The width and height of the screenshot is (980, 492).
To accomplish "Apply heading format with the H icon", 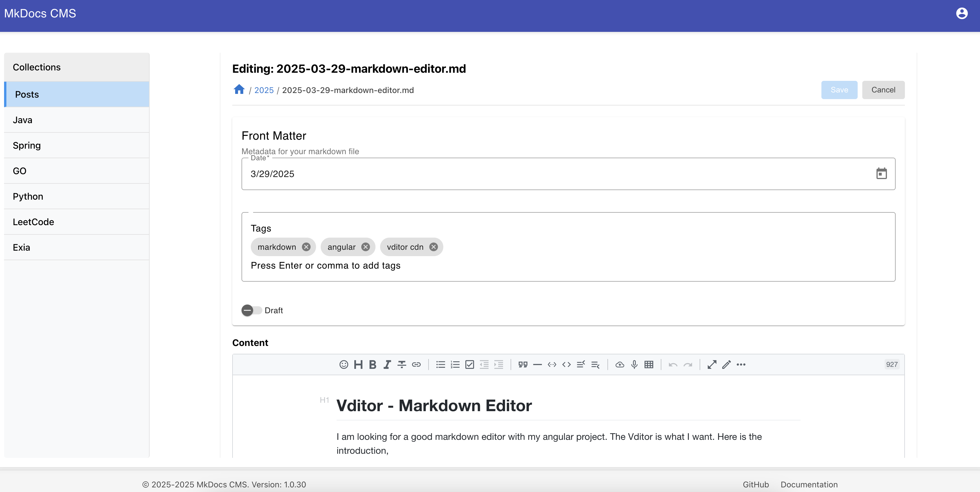I will (358, 365).
